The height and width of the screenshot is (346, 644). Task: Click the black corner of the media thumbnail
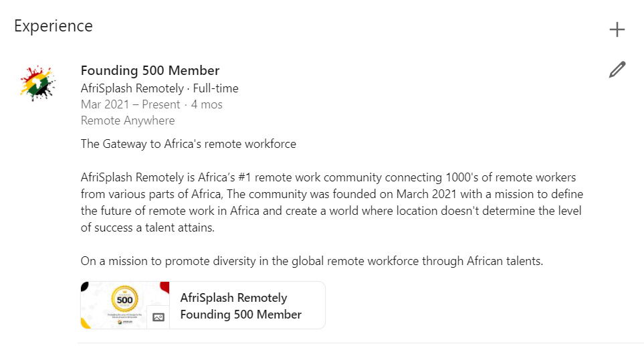(84, 286)
